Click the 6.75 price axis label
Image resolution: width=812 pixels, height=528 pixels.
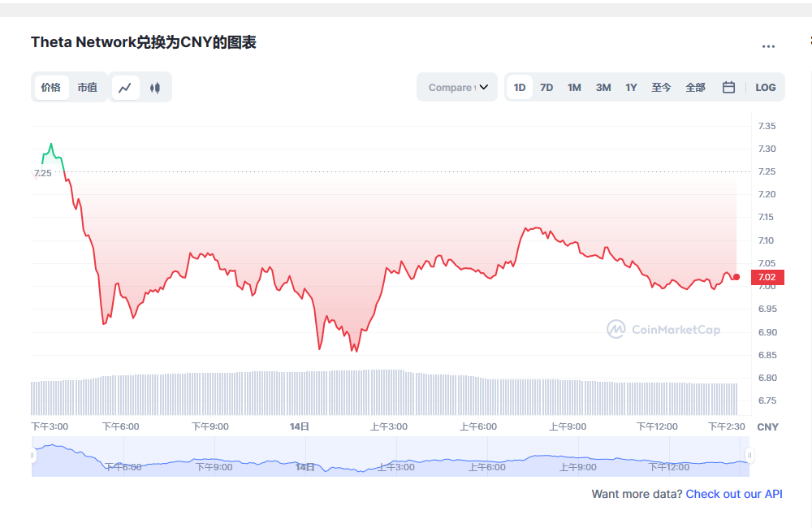click(767, 400)
